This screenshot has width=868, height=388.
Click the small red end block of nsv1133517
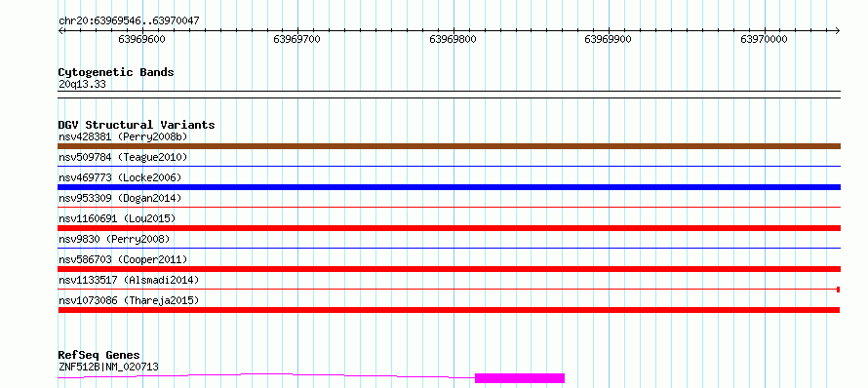(839, 290)
